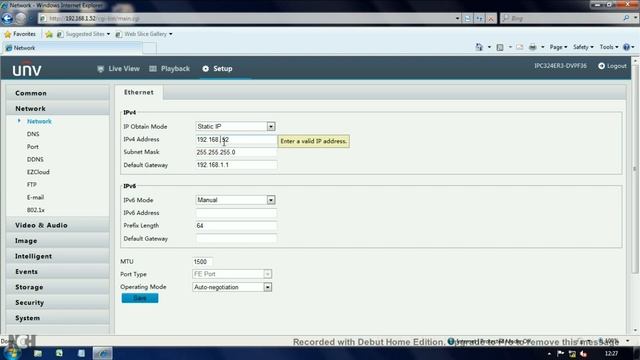Open the E-mail settings page
This screenshot has width=640, height=360.
35,197
